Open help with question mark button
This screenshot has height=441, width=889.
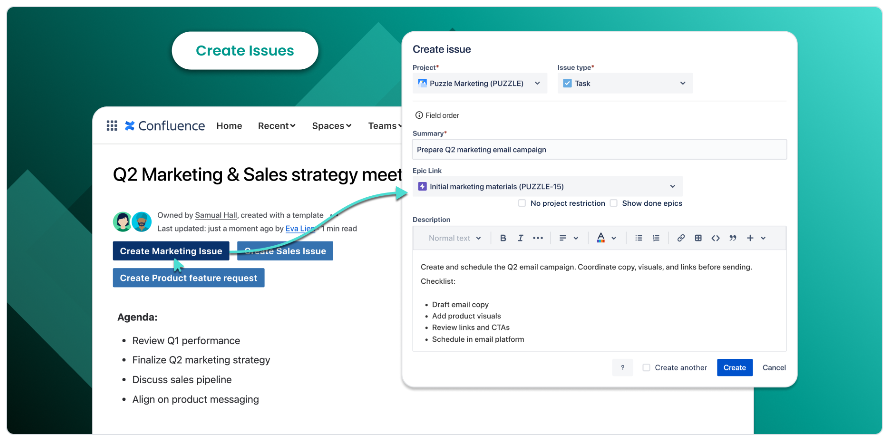click(623, 367)
